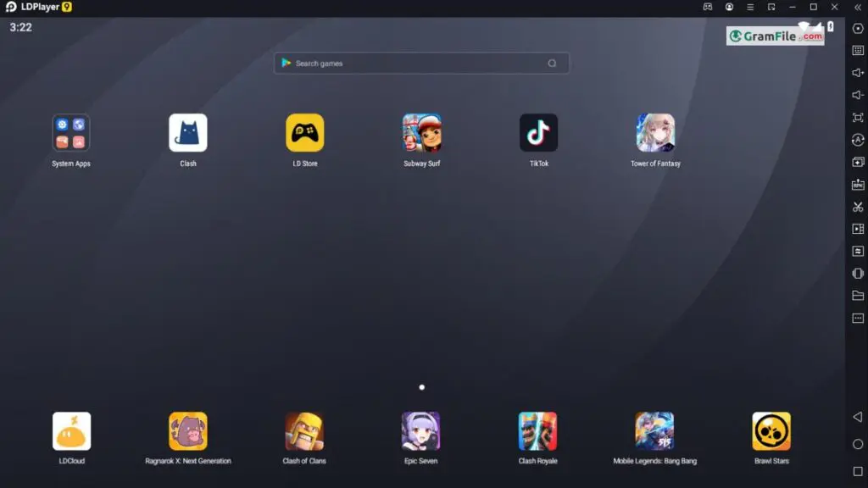Viewport: 868px width, 488px height.
Task: Open Epic Seven game
Action: 420,431
